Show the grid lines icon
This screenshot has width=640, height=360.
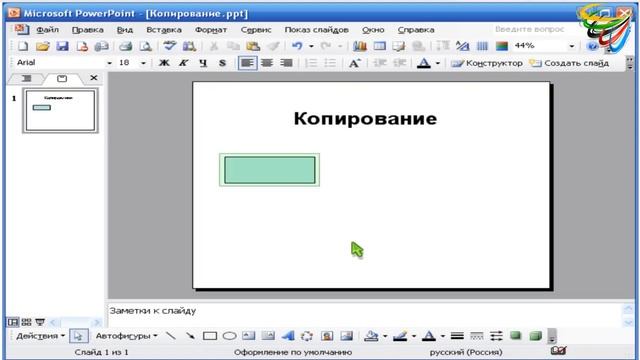tap(482, 46)
